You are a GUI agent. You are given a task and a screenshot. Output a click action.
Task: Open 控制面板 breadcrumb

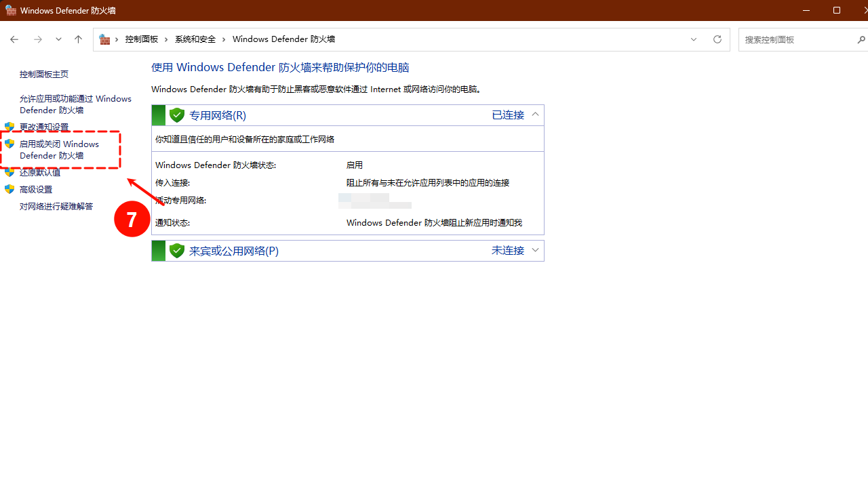point(141,39)
